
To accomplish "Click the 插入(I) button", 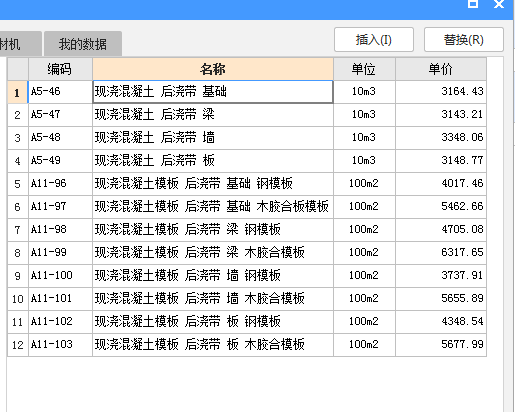I will [374, 40].
